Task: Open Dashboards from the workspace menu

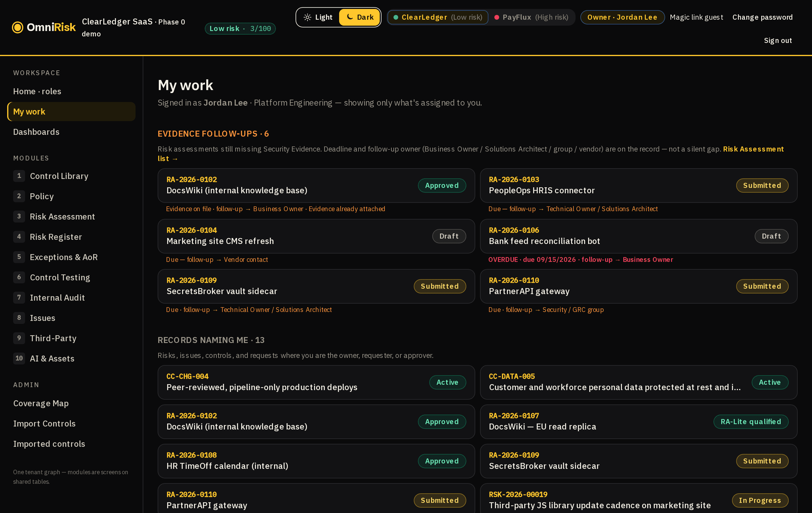Action: (x=71, y=132)
